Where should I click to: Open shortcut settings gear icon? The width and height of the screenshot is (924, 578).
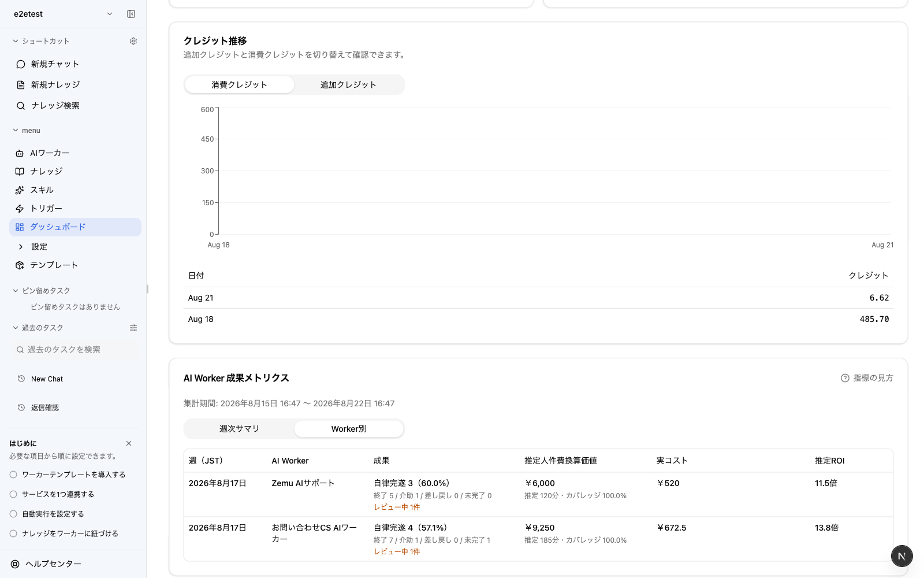coord(133,41)
